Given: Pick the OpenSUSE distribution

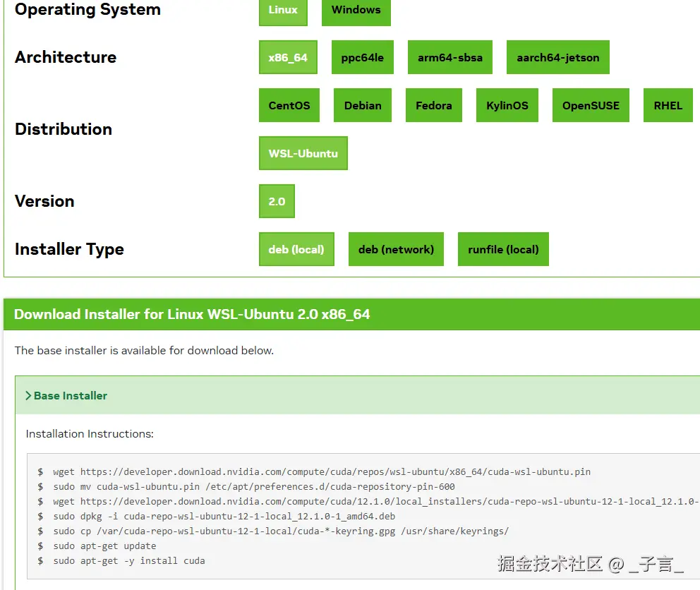Looking at the screenshot, I should [591, 105].
